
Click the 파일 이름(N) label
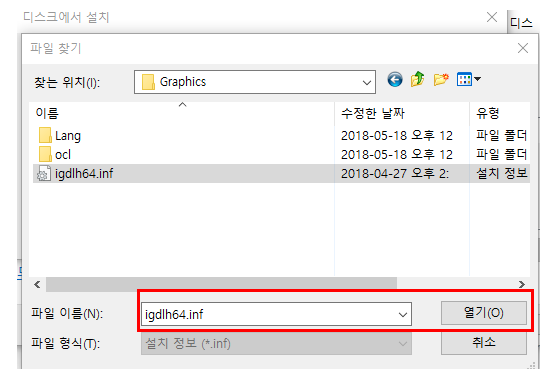pyautogui.click(x=67, y=313)
